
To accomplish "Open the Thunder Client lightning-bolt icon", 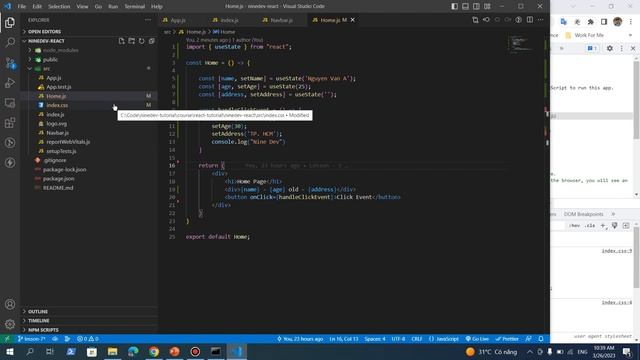I will point(10,162).
